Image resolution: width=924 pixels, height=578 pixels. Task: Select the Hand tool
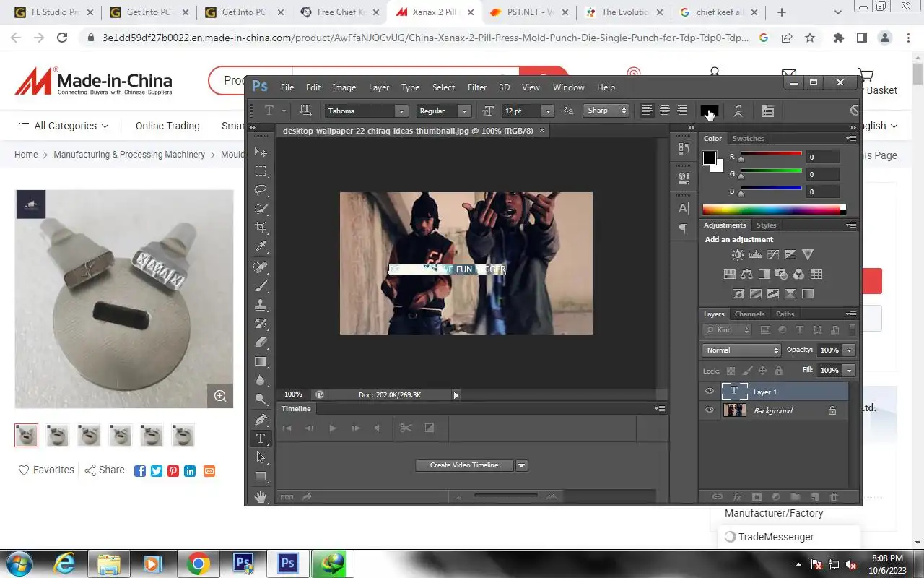point(261,496)
